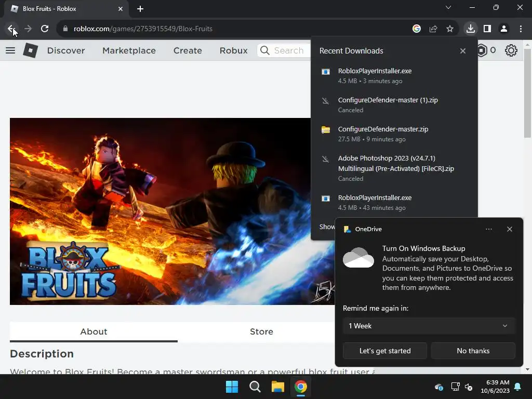The height and width of the screenshot is (399, 532).
Task: Click the address bar URL
Action: [x=143, y=29]
